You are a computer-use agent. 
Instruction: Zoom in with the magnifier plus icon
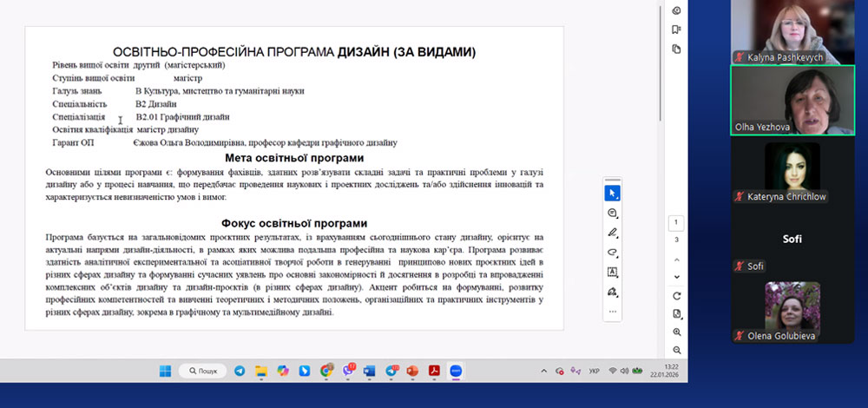(x=676, y=332)
